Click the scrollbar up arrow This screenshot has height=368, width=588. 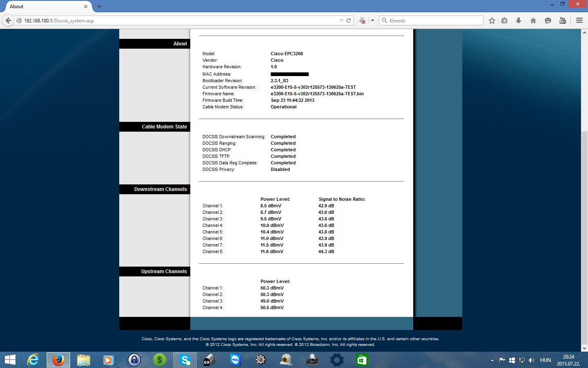tap(584, 32)
